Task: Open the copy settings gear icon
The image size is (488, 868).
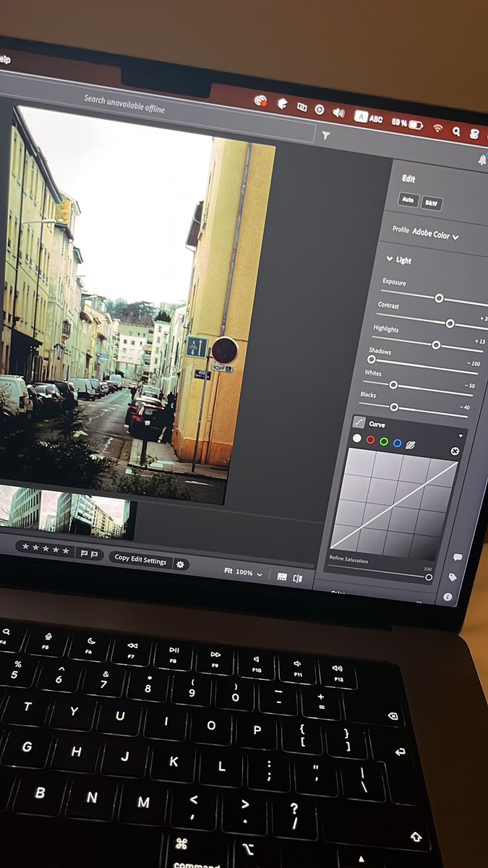Action: pos(180,564)
